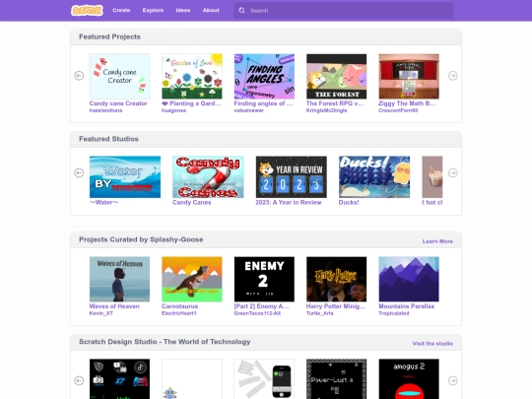Open the Explore menu item
The height and width of the screenshot is (399, 532).
[x=153, y=10]
